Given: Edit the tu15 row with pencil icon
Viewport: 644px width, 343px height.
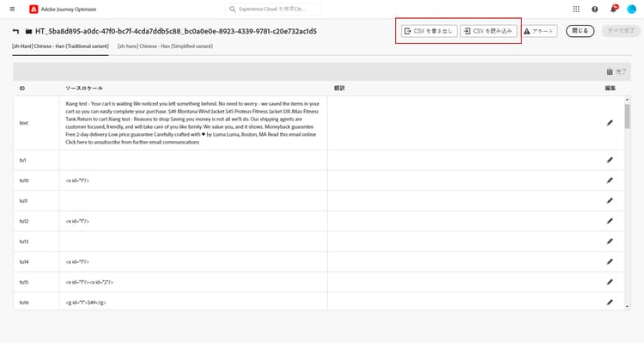Looking at the screenshot, I should click(610, 282).
